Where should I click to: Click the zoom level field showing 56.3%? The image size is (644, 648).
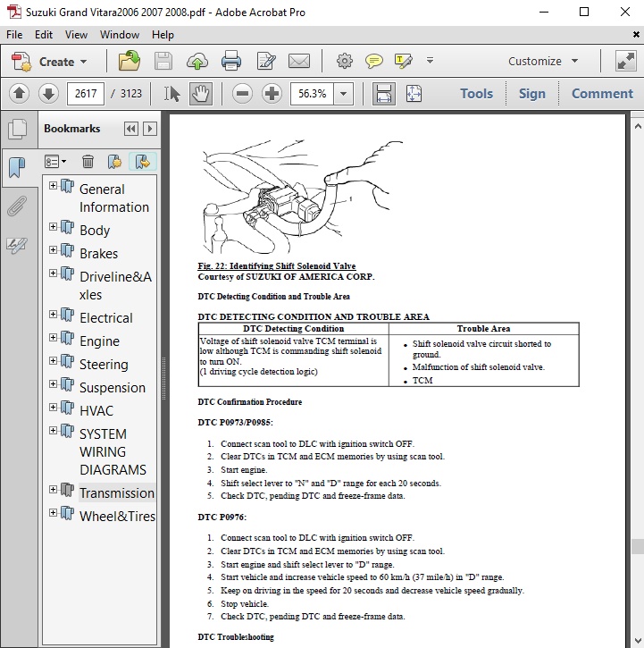[313, 94]
